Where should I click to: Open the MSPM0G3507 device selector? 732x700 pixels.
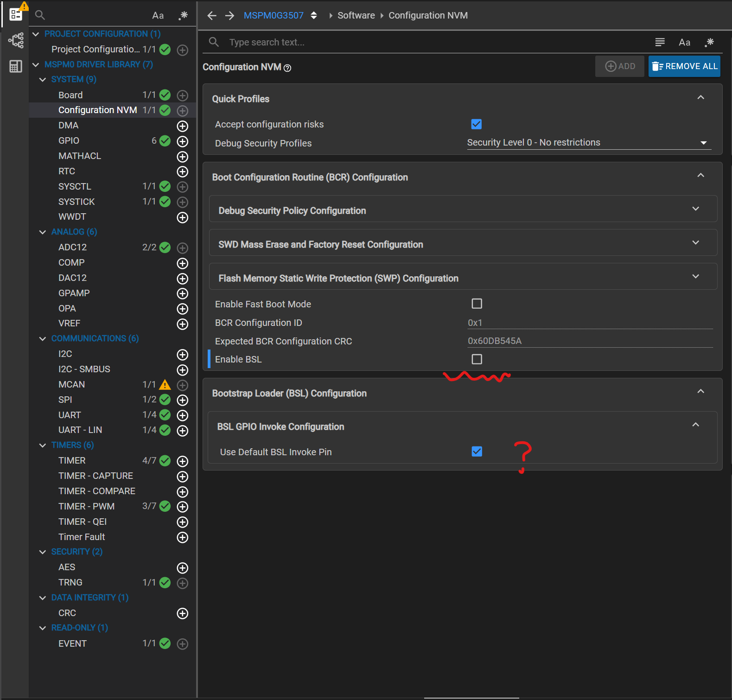tap(314, 16)
